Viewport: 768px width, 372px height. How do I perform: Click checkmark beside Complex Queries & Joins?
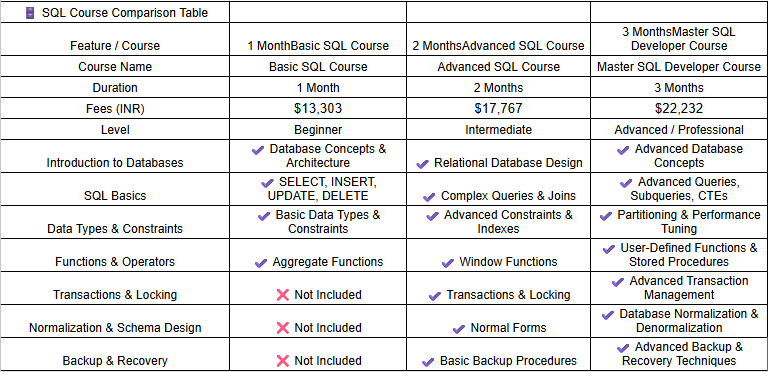(429, 197)
